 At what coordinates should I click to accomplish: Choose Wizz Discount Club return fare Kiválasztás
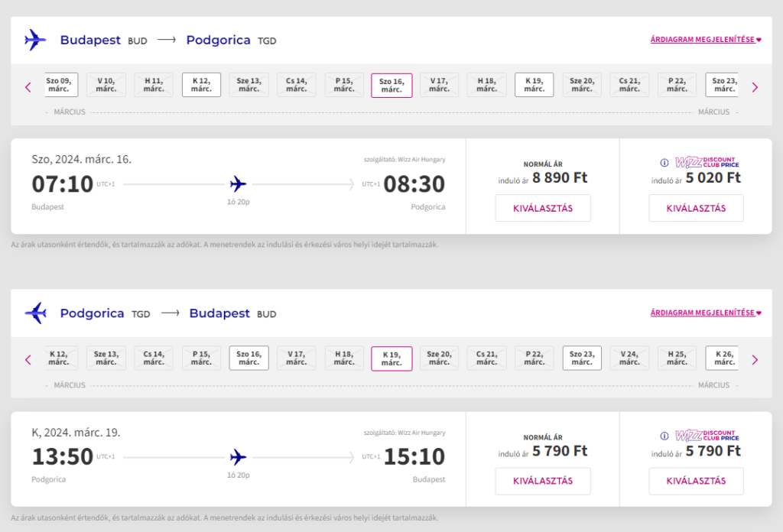pyautogui.click(x=696, y=481)
